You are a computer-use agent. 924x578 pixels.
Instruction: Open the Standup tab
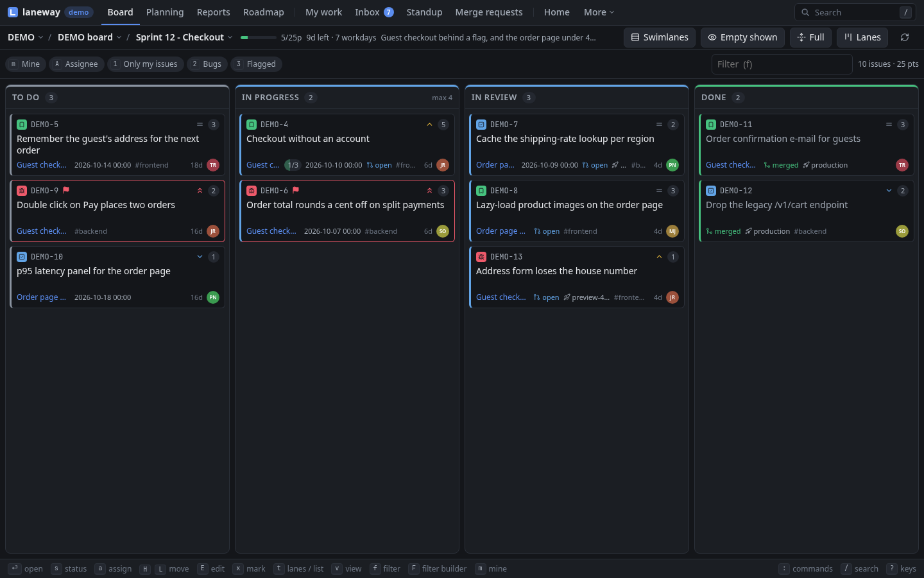click(424, 12)
